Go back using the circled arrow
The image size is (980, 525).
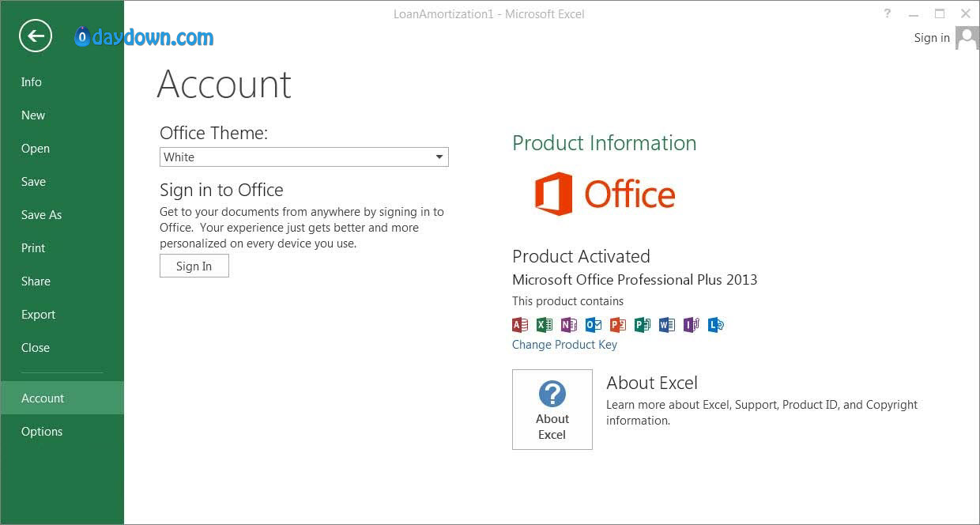[36, 36]
